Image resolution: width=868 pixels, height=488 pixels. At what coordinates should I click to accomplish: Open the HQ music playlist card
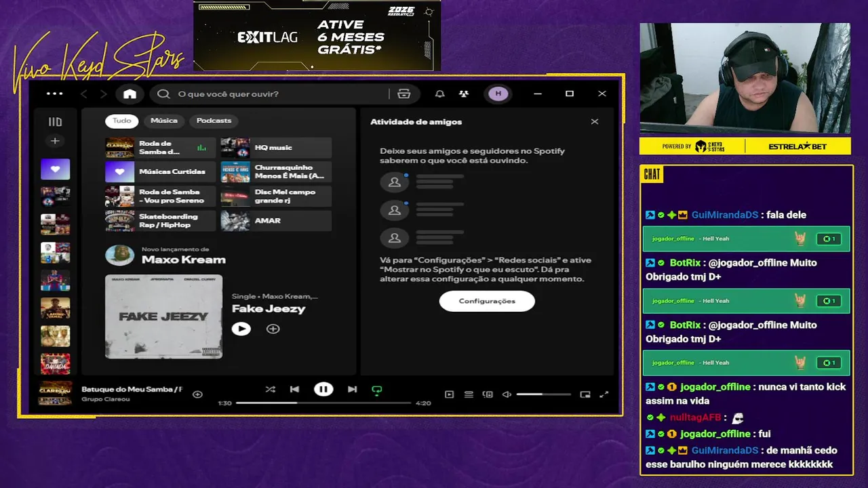[x=276, y=148]
